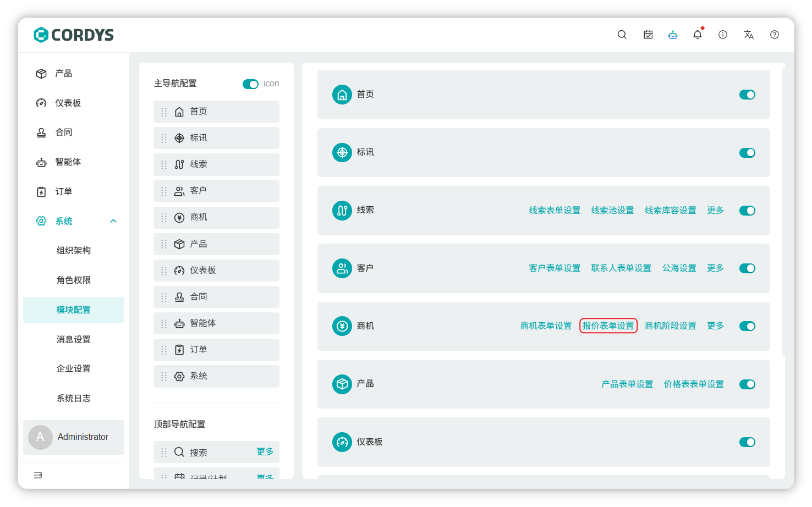Disable the 标讯 module switch
Screen dimensions: 812x507
click(747, 153)
